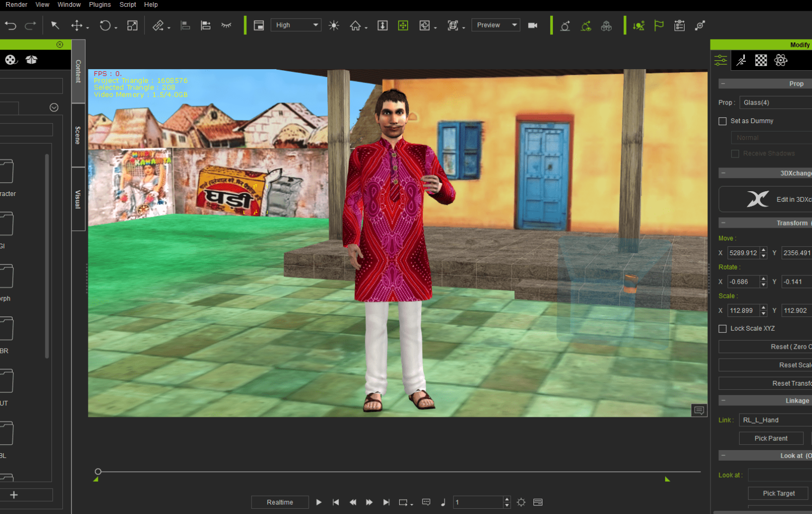This screenshot has width=812, height=514.
Task: Select the Scale transform tool
Action: [x=132, y=25]
